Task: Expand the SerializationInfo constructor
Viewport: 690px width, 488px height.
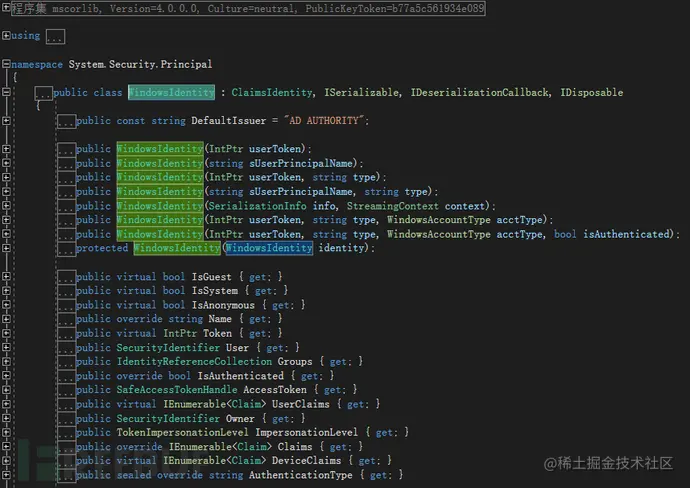Action: point(6,205)
